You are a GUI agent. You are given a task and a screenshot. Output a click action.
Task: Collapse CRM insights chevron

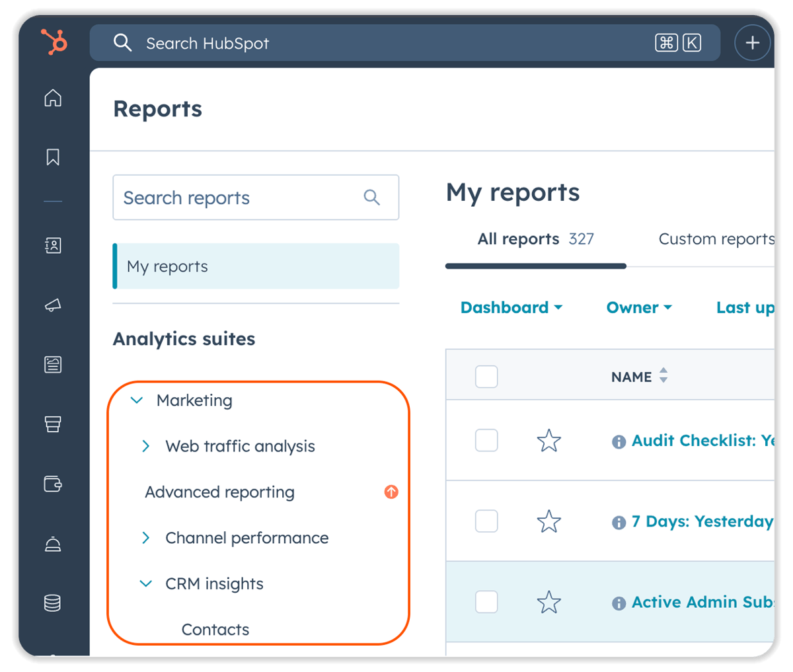(146, 583)
